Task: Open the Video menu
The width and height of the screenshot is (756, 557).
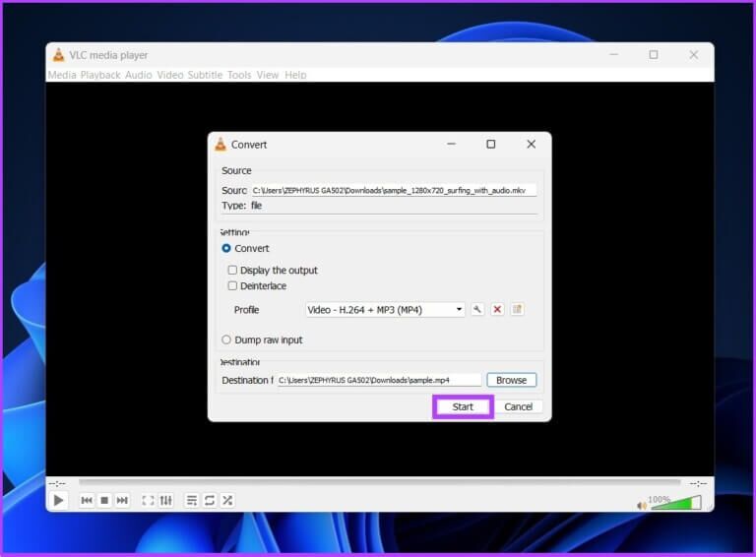Action: pos(170,75)
